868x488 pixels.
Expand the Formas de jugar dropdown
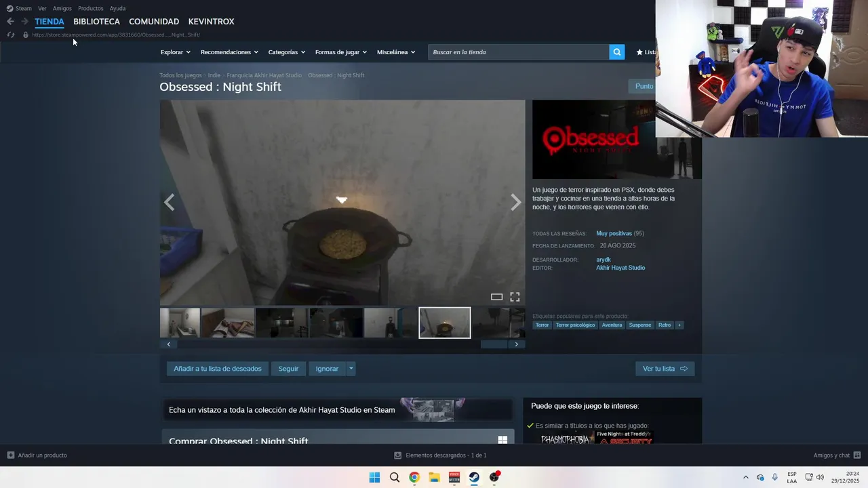click(340, 52)
